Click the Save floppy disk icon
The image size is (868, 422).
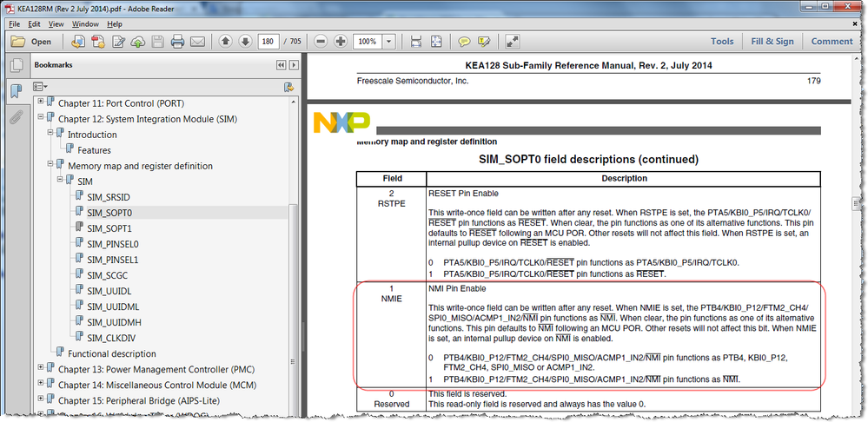tap(158, 42)
